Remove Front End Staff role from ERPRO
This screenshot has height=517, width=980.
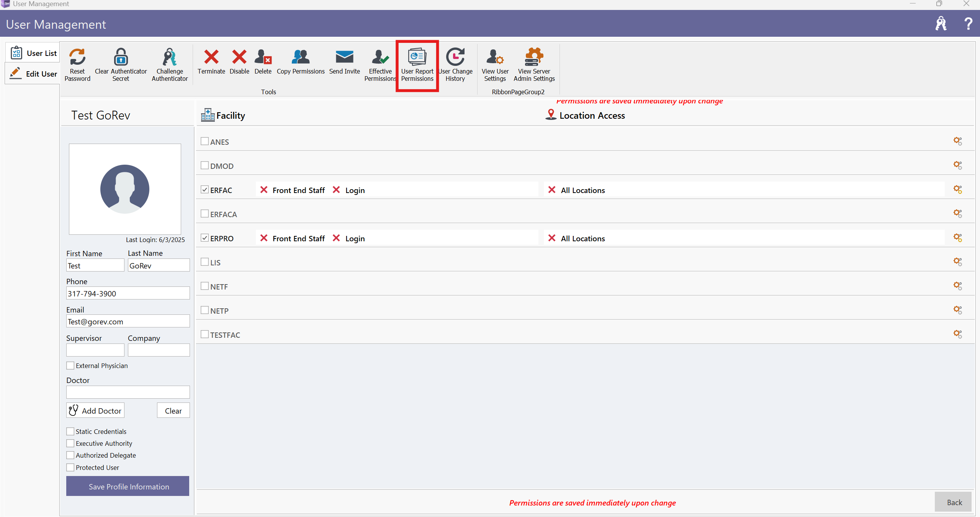coord(264,238)
